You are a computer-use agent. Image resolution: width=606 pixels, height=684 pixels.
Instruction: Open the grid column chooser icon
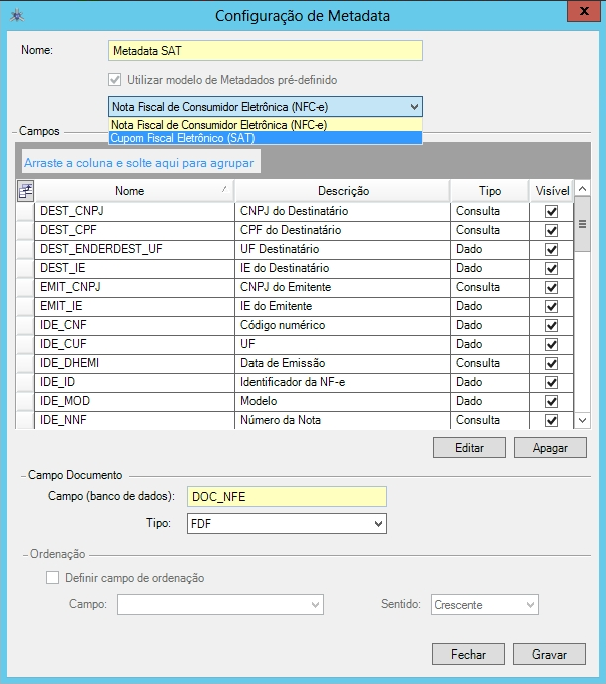pyautogui.click(x=25, y=190)
